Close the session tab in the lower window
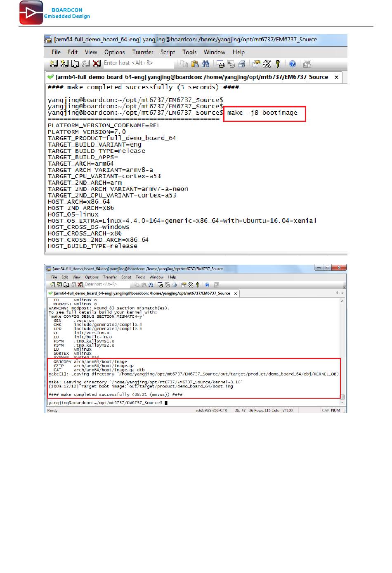The image size is (392, 573). coord(235,293)
